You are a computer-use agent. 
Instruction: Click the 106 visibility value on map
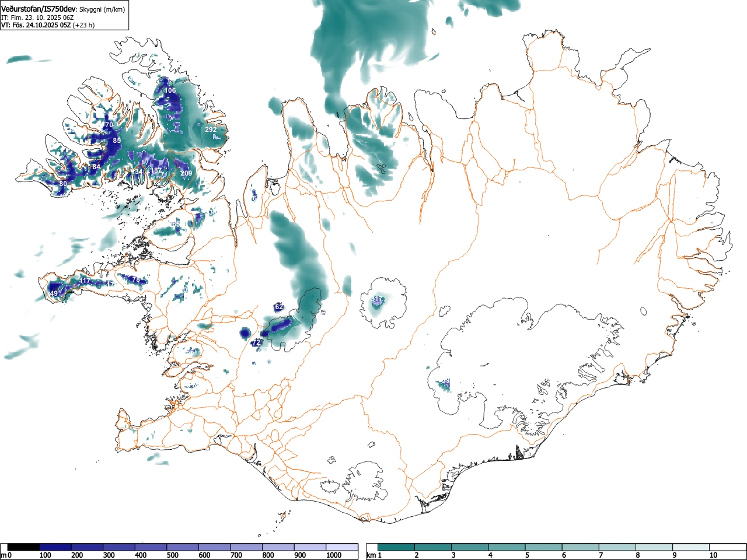pos(170,90)
